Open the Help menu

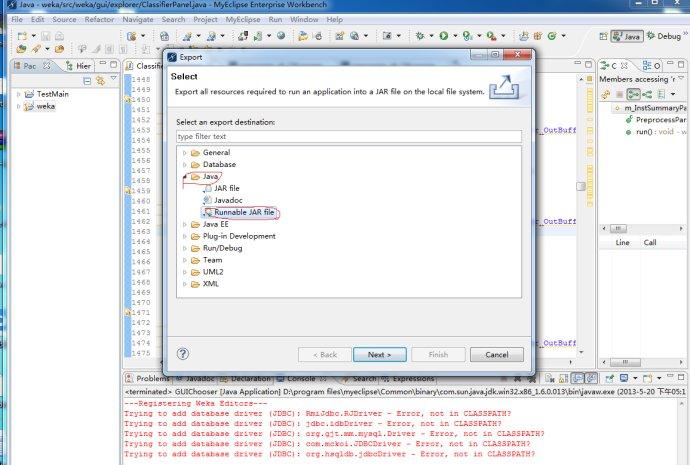[334, 19]
